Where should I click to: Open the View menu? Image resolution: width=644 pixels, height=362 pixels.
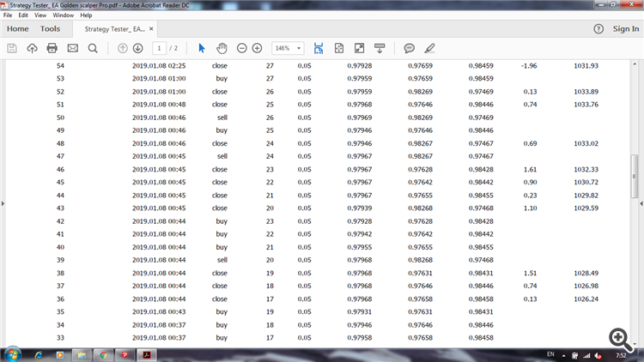pos(40,15)
